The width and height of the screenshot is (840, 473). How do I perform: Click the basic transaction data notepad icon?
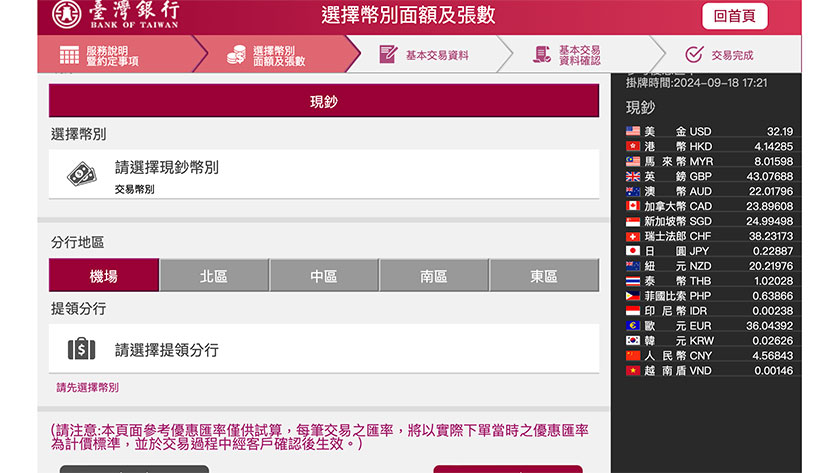388,55
